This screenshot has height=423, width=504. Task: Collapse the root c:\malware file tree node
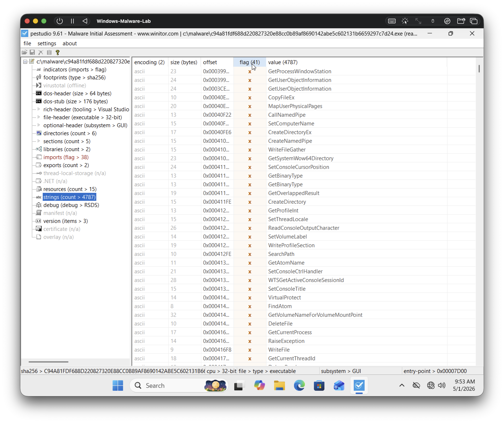tap(25, 62)
